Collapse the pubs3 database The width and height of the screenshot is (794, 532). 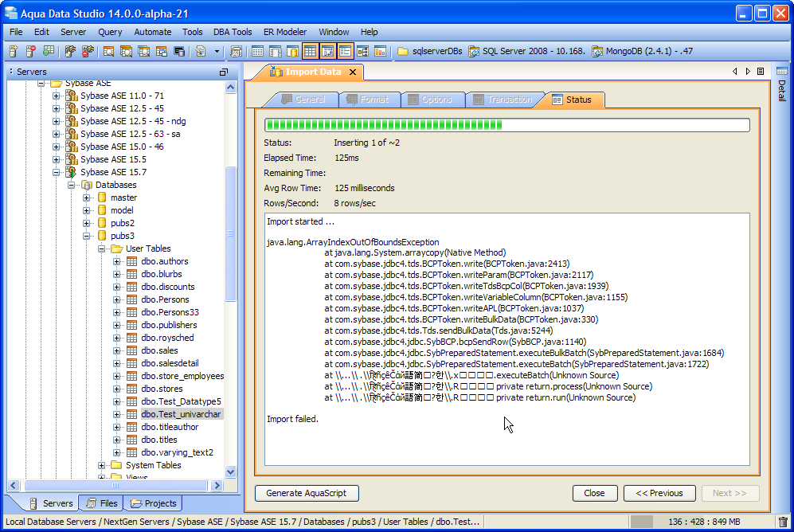87,236
